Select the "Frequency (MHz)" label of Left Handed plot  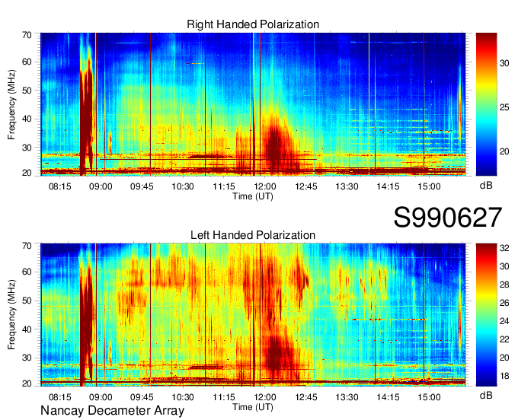[11, 315]
